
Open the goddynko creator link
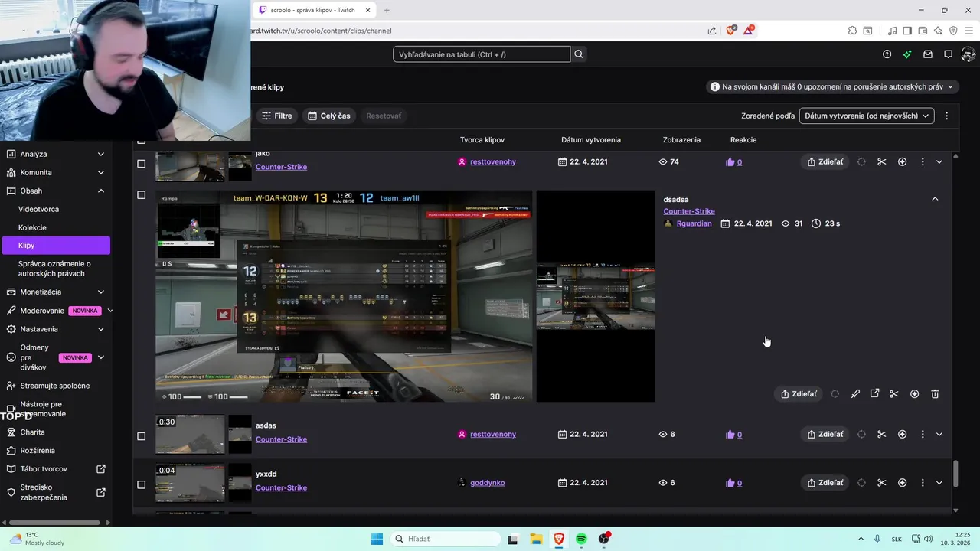(x=487, y=483)
